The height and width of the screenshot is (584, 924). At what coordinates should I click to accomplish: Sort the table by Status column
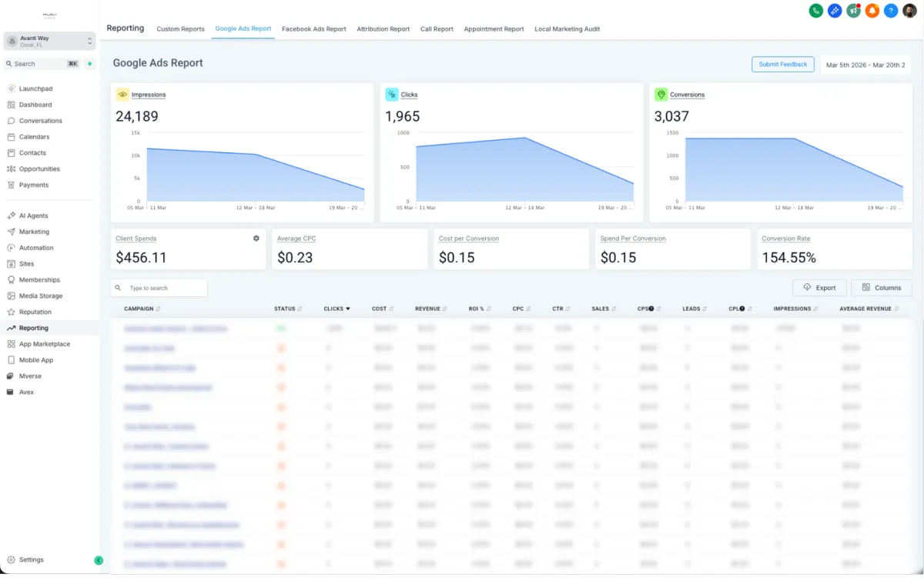point(288,309)
